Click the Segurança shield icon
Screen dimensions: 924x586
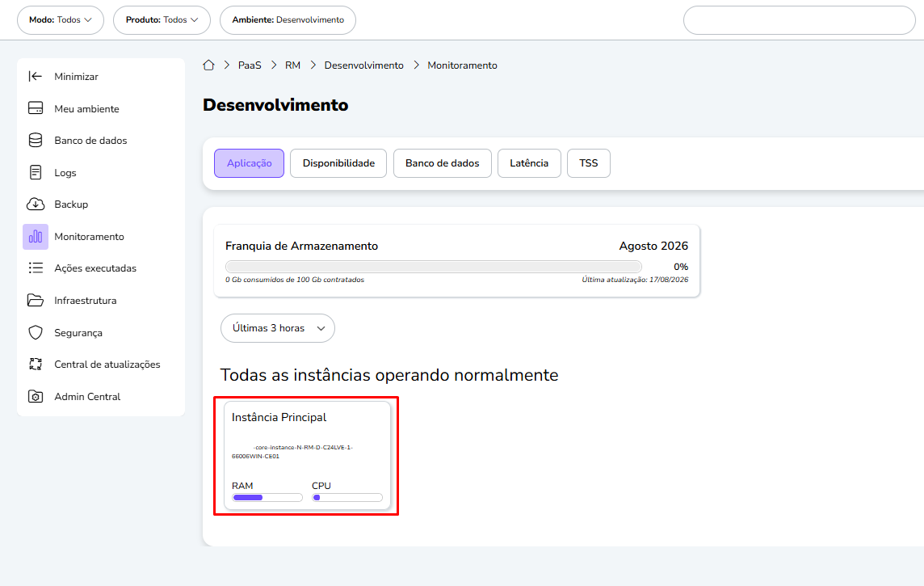click(36, 332)
